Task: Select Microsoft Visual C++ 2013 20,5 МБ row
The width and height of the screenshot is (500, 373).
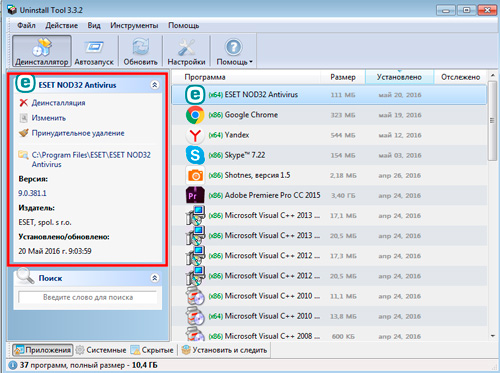Action: coord(329,236)
